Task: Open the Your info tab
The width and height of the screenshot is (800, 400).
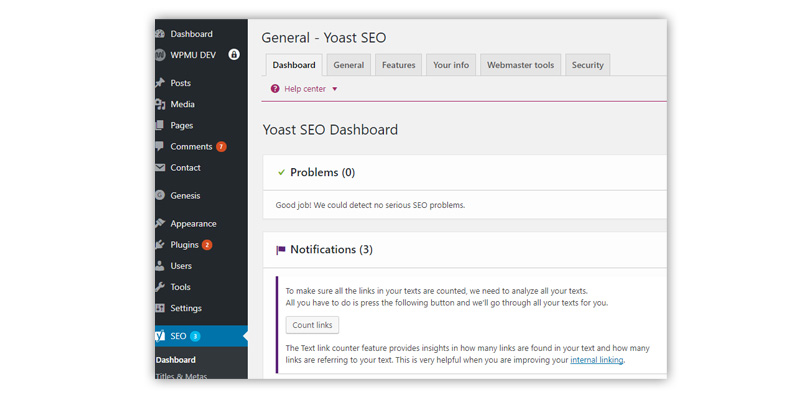Action: click(451, 65)
